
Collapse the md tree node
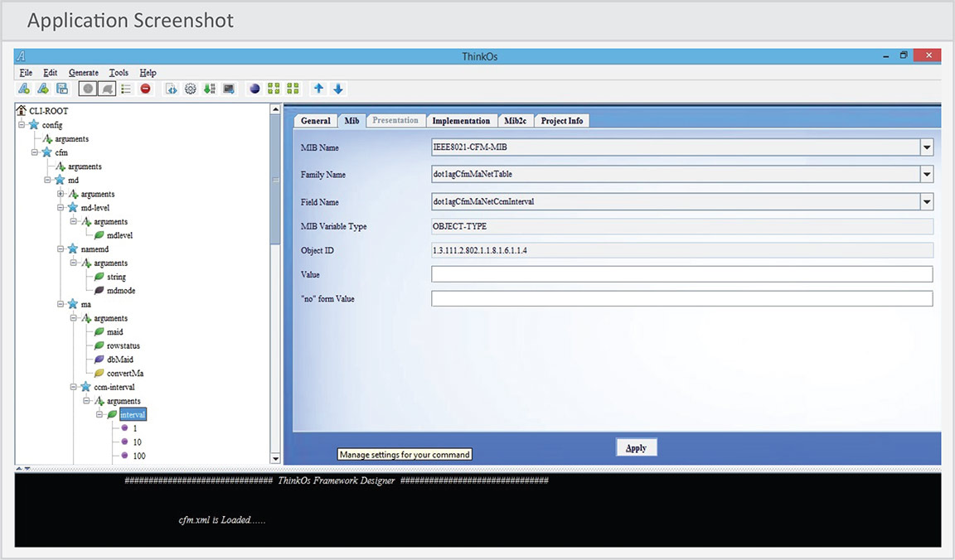click(x=47, y=180)
